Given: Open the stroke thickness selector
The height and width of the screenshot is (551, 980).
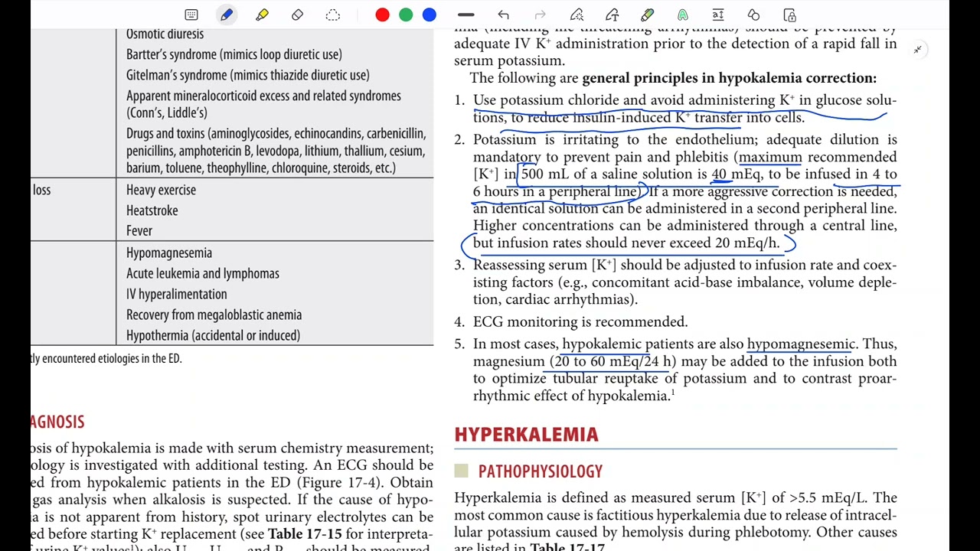Looking at the screenshot, I should pyautogui.click(x=465, y=15).
